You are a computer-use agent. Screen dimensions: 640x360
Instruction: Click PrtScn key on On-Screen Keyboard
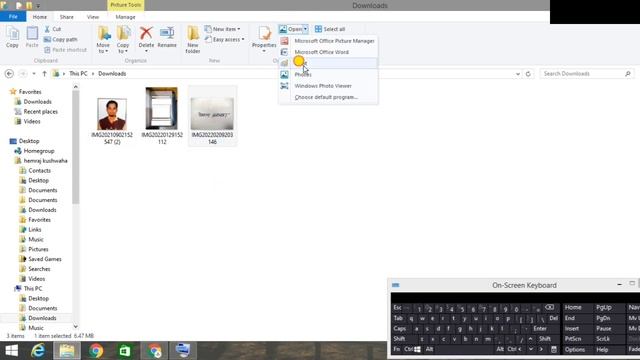(573, 339)
